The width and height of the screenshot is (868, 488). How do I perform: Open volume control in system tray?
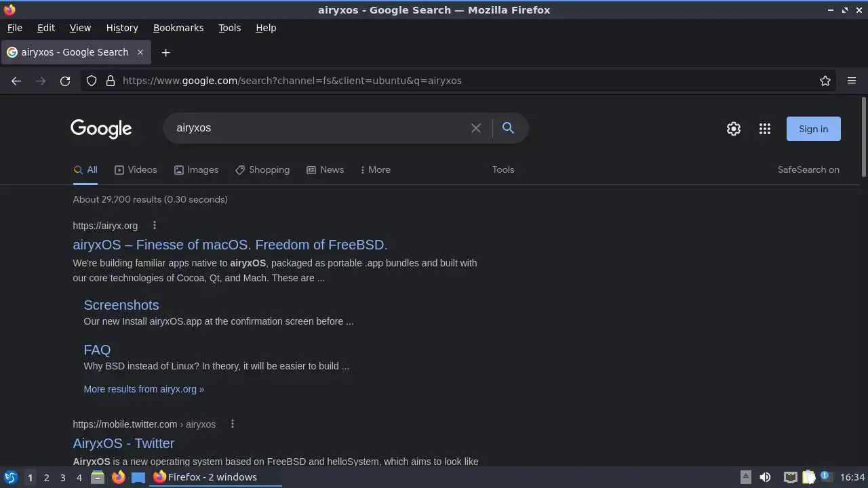click(x=765, y=477)
